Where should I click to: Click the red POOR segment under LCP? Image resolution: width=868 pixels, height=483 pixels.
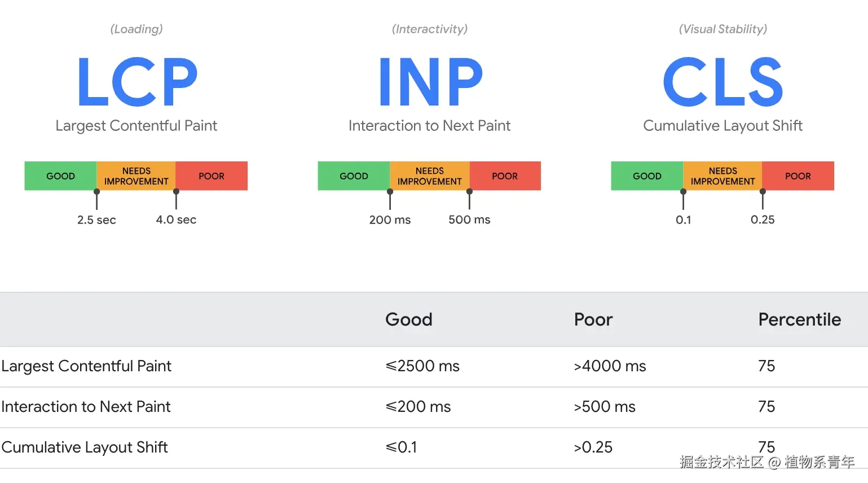(x=212, y=176)
